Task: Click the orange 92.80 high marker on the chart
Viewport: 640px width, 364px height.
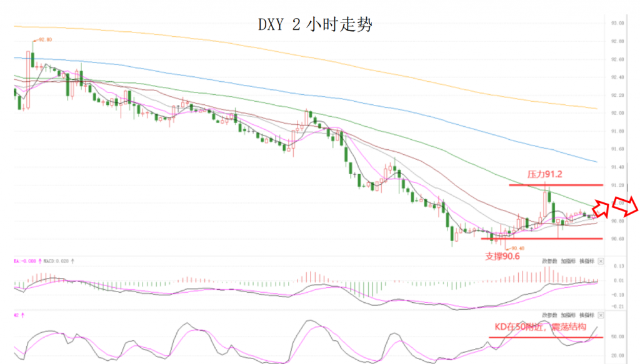Action: click(45, 39)
